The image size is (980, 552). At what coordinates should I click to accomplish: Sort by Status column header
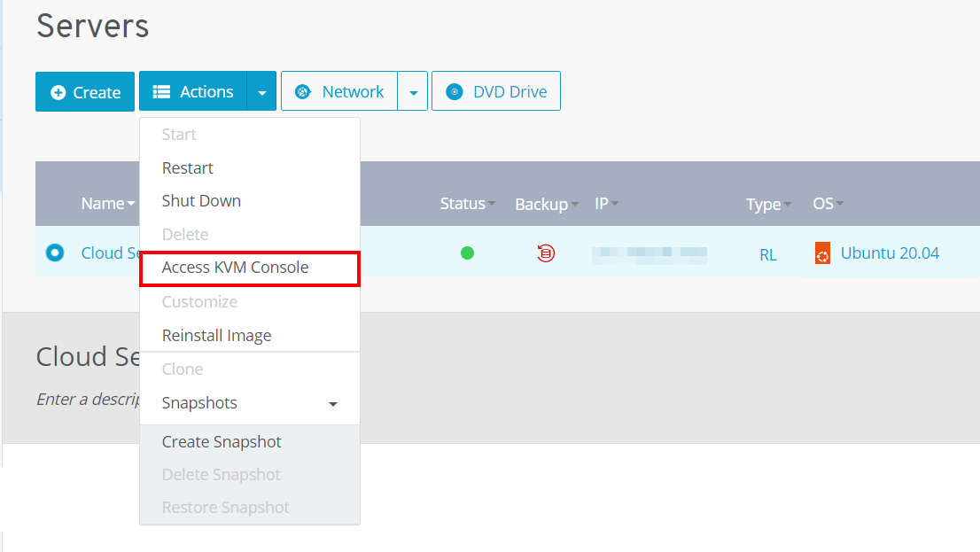point(468,203)
